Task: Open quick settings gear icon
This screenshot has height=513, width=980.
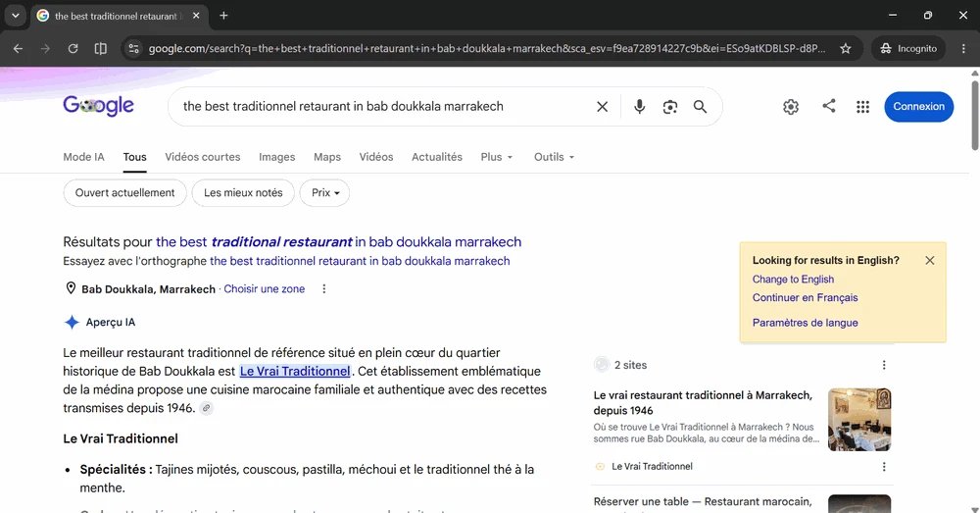Action: 791,106
